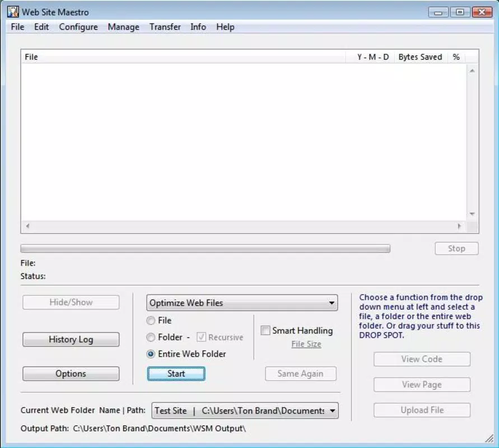
Task: Select the Entire Web Folder radio button
Action: click(x=151, y=354)
